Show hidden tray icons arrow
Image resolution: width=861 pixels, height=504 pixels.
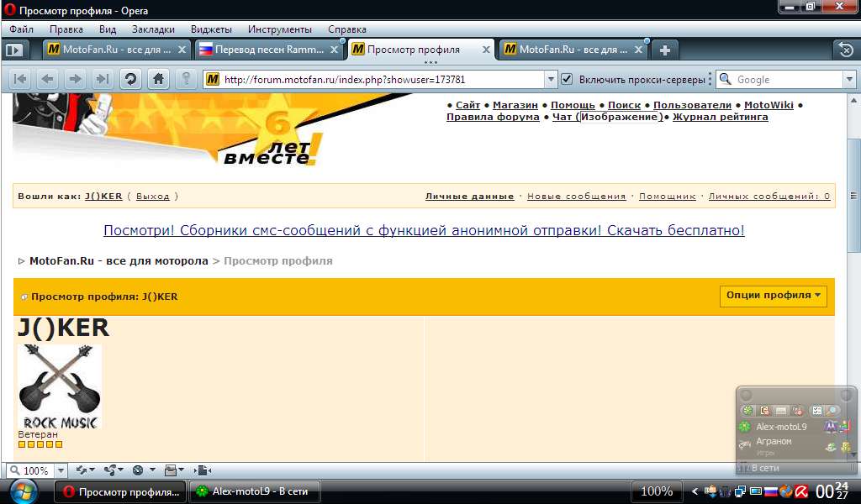point(695,491)
